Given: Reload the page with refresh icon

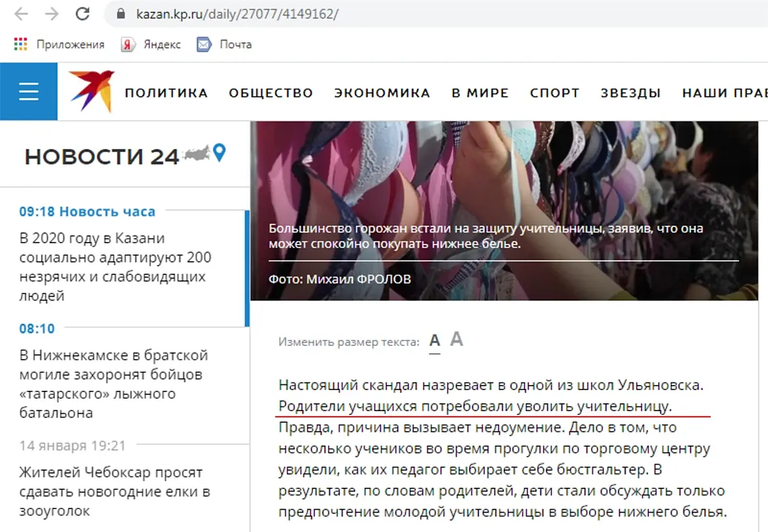Looking at the screenshot, I should [82, 14].
